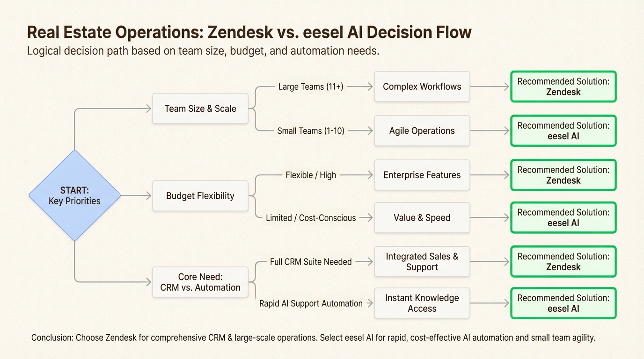Click the Budget Flexibility box
Viewport: 644px width, 359px height.
200,196
